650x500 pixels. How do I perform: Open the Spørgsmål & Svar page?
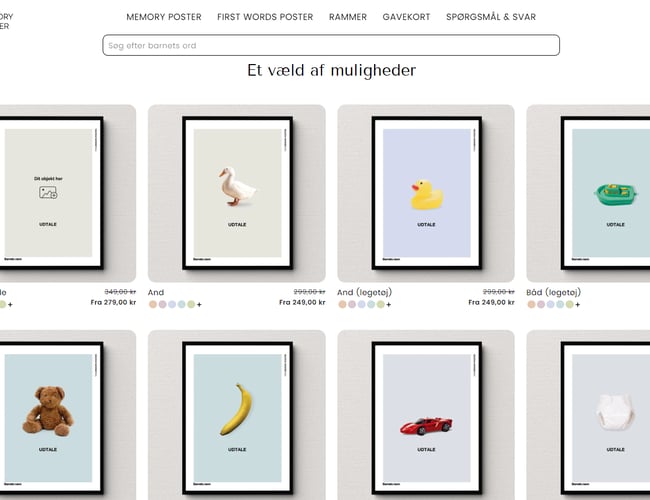(x=491, y=17)
